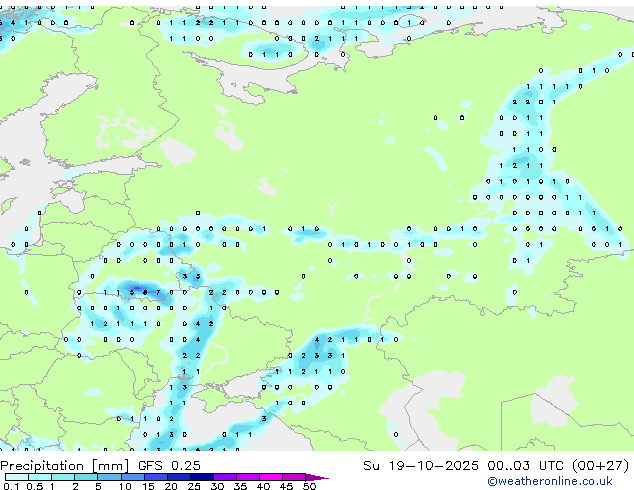
Task: Click the legend swatch between 2 and 5
Action: point(86,477)
